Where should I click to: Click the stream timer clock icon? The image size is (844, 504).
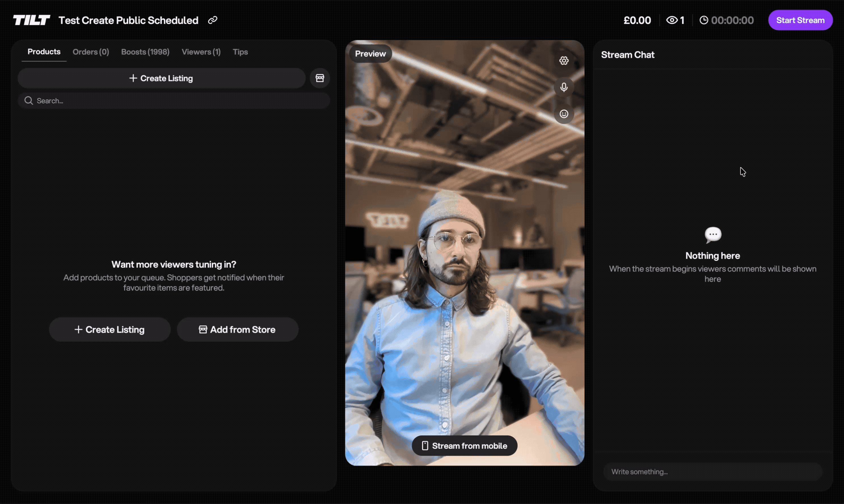(704, 20)
